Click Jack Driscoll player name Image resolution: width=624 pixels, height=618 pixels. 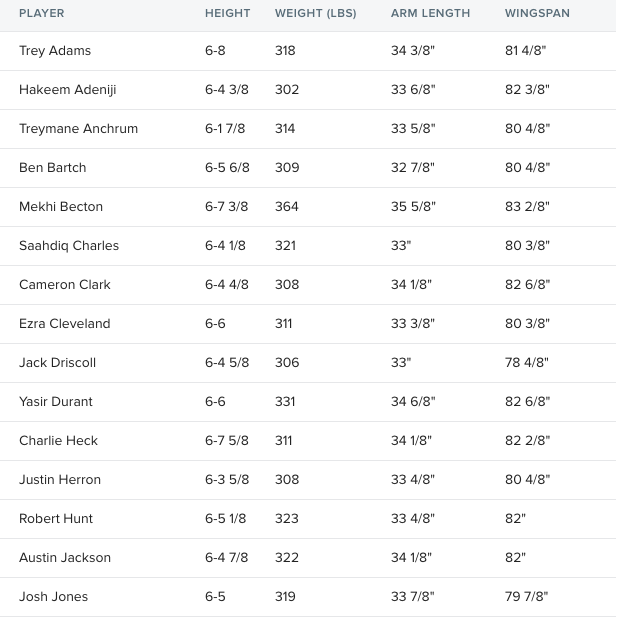57,363
